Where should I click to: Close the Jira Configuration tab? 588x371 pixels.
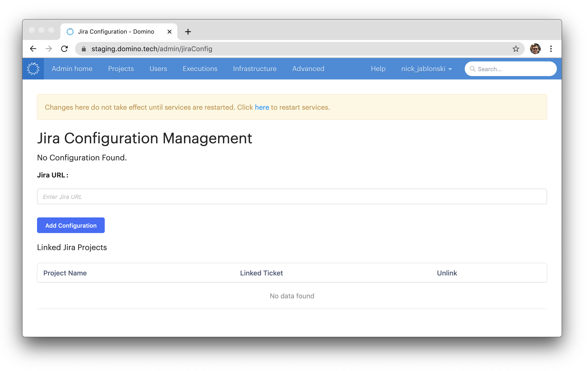click(170, 32)
